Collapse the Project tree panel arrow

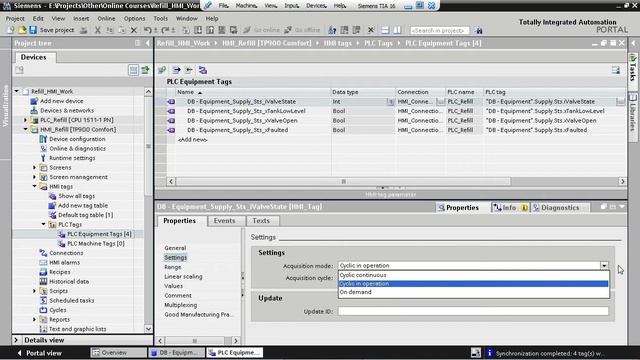147,43
